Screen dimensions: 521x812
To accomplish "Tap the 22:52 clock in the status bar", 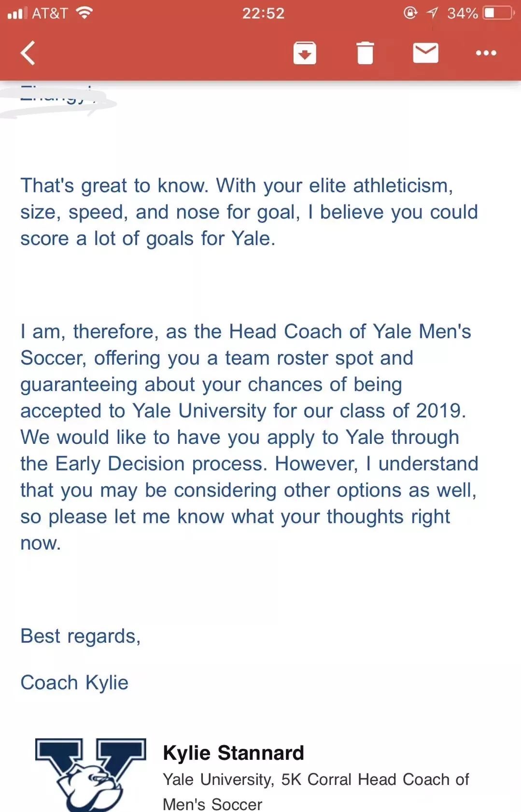I will [x=263, y=13].
